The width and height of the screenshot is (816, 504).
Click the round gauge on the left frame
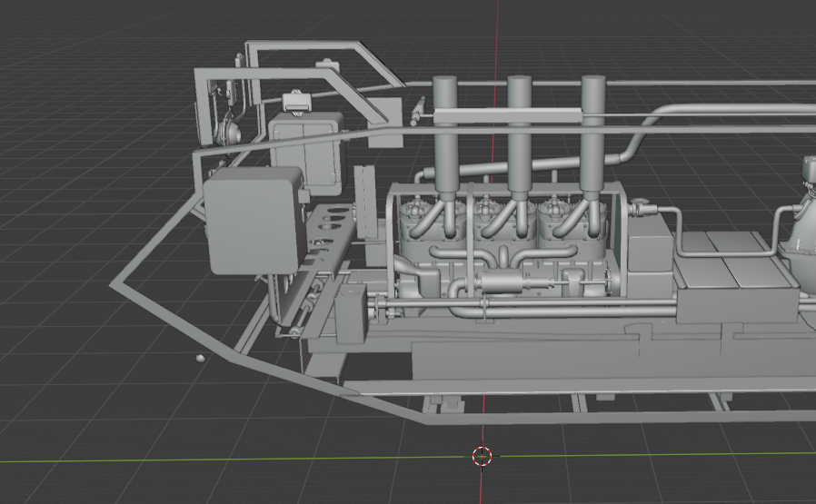(x=229, y=131)
